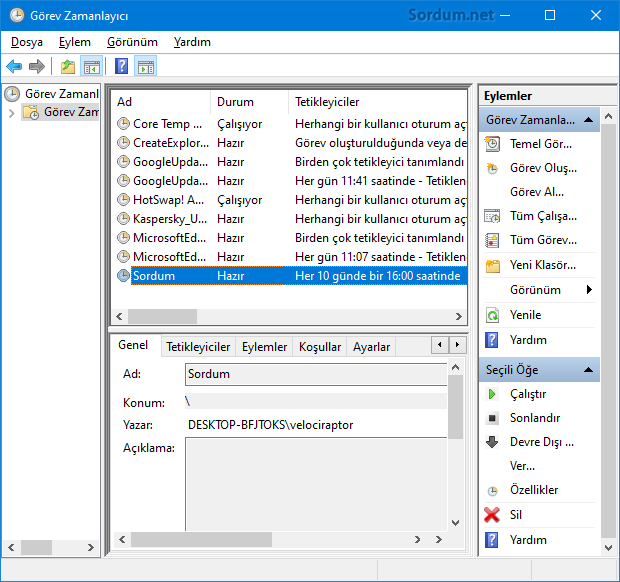Open help from the toolbar question icon
This screenshot has height=582, width=620.
coord(121,66)
